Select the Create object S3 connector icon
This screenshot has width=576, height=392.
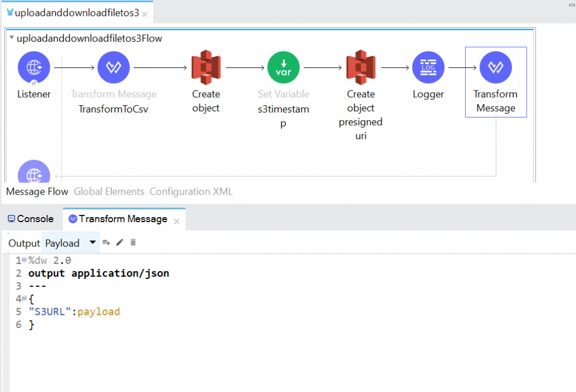tap(205, 67)
